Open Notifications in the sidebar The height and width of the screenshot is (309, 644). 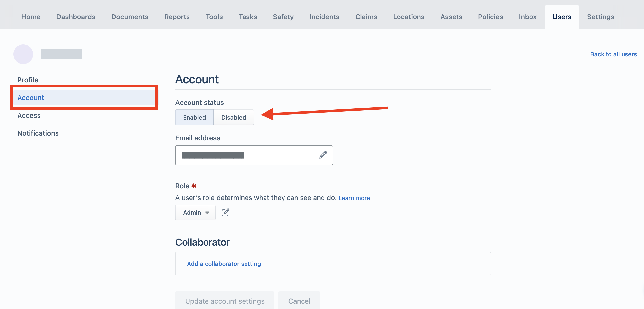pyautogui.click(x=38, y=133)
